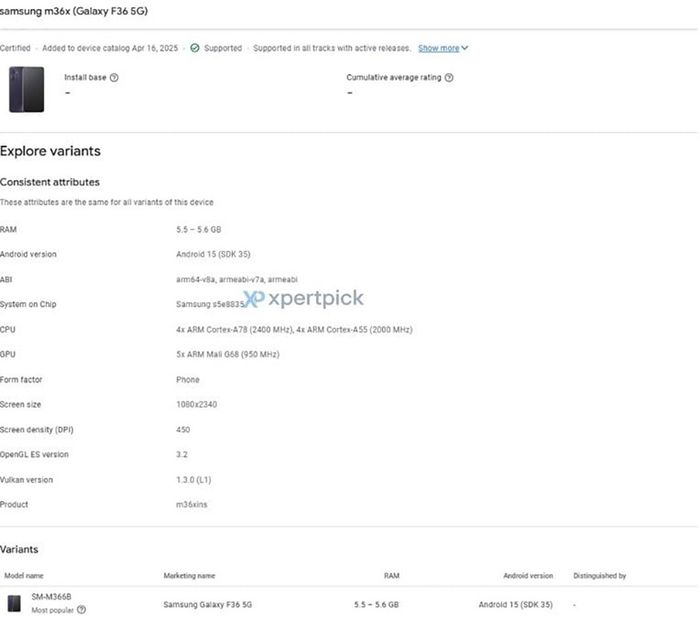Click the SM-M366B variant phone thumbnail
The image size is (700, 622).
click(x=14, y=603)
